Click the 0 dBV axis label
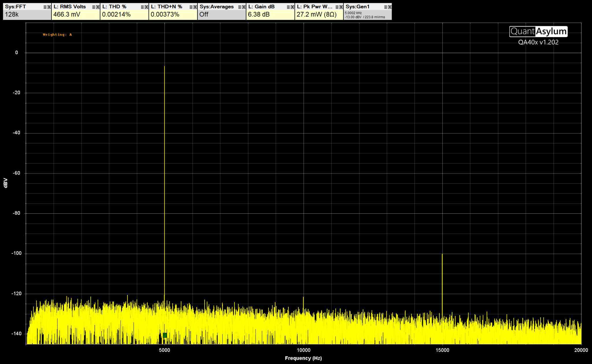 16,53
